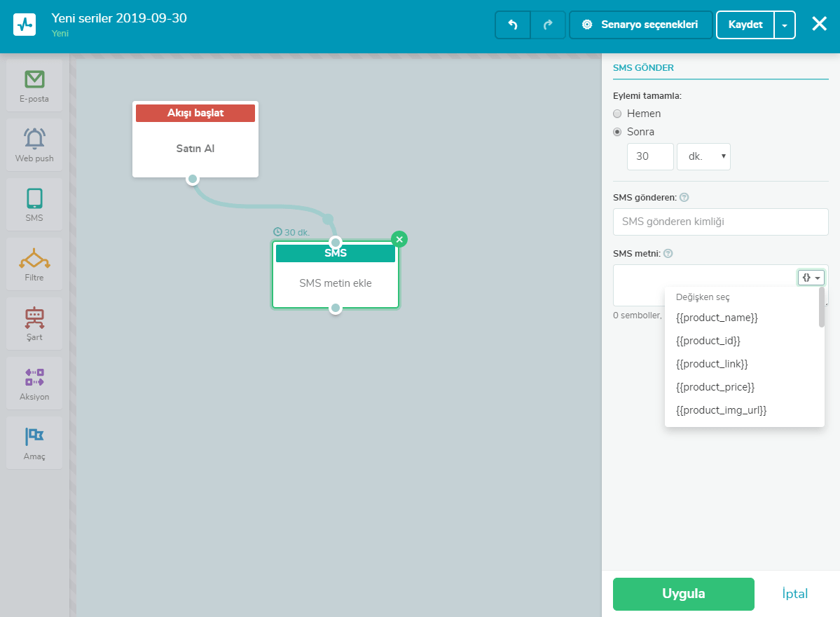Undo the last change
The image size is (840, 617).
click(x=513, y=25)
